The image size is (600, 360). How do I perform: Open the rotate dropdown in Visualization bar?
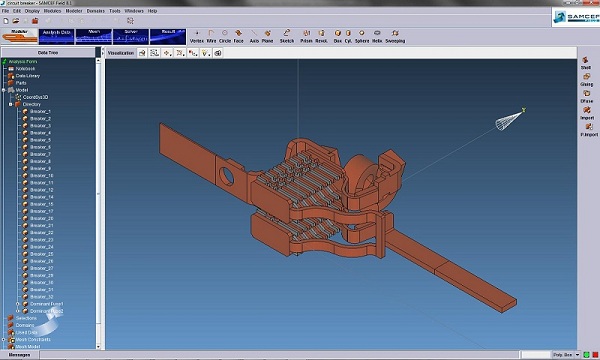tap(180, 53)
